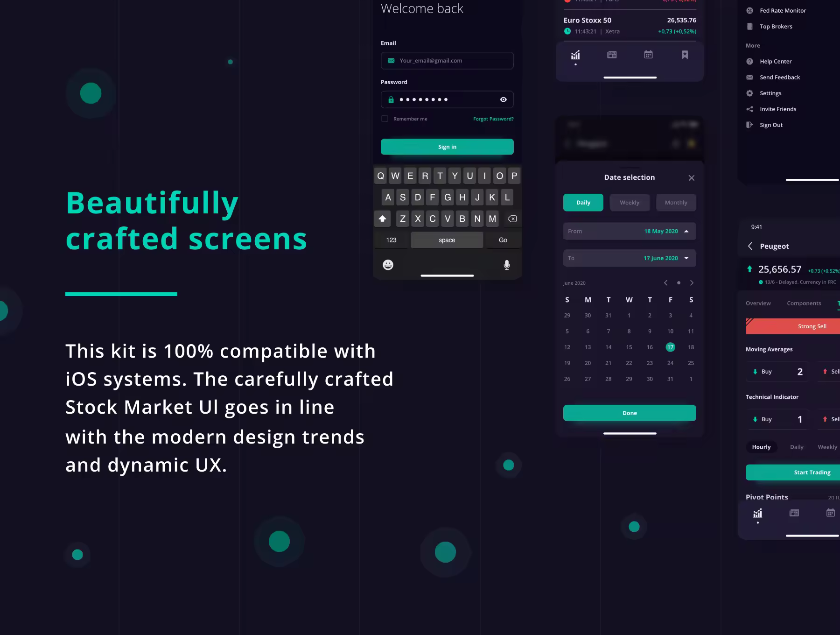Select highlighted date 17 in calendar
The height and width of the screenshot is (635, 840).
tap(670, 347)
